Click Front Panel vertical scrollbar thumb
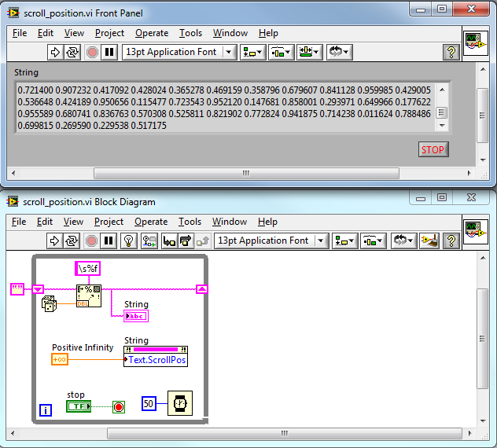 tap(482, 116)
